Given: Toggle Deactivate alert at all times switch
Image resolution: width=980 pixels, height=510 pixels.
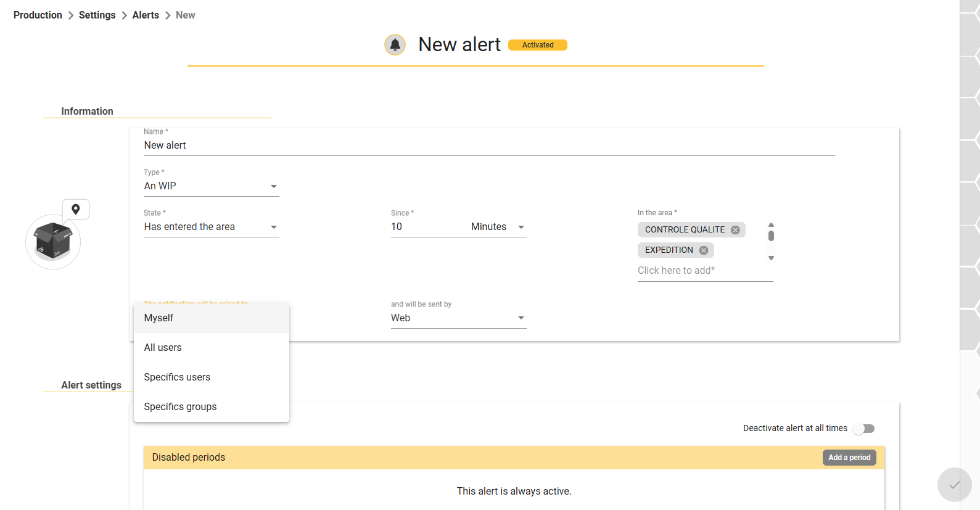Looking at the screenshot, I should tap(864, 429).
